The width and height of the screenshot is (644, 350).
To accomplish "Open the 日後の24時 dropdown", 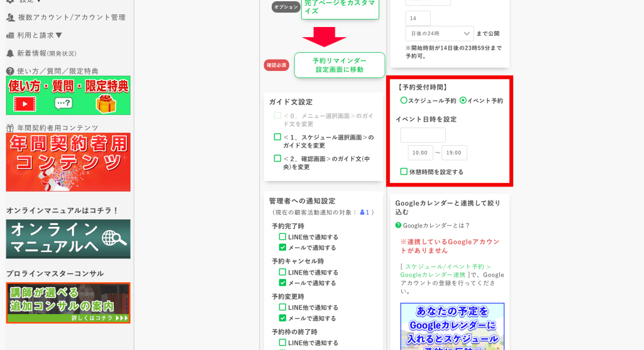I will (440, 34).
